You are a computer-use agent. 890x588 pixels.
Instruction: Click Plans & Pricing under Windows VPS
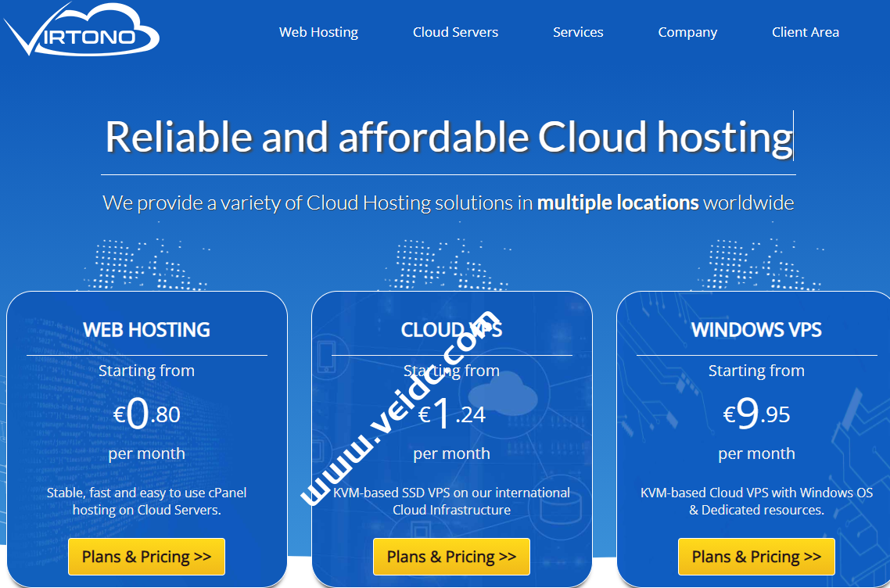point(756,557)
